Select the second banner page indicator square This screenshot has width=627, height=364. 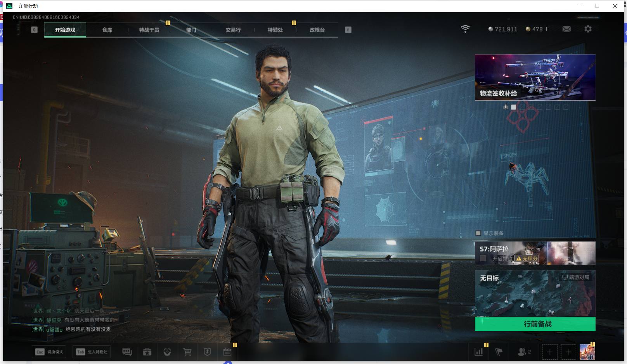click(513, 107)
